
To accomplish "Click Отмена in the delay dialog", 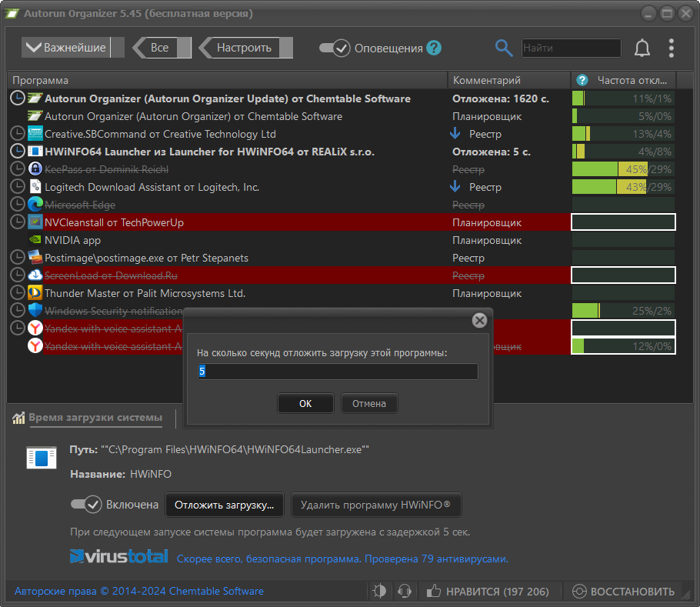I will coord(369,403).
